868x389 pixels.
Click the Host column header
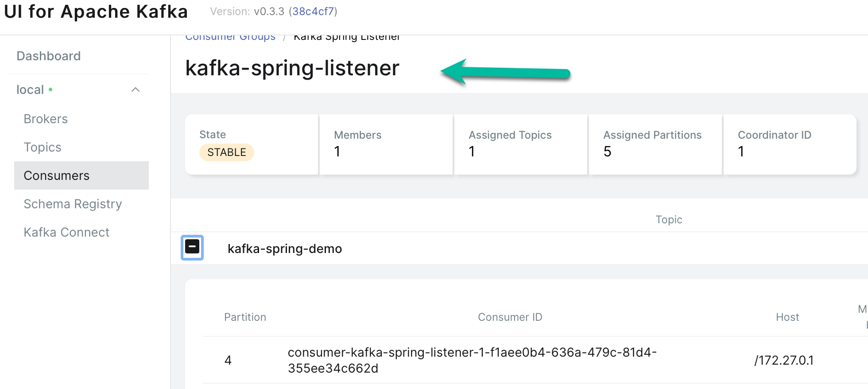click(787, 317)
